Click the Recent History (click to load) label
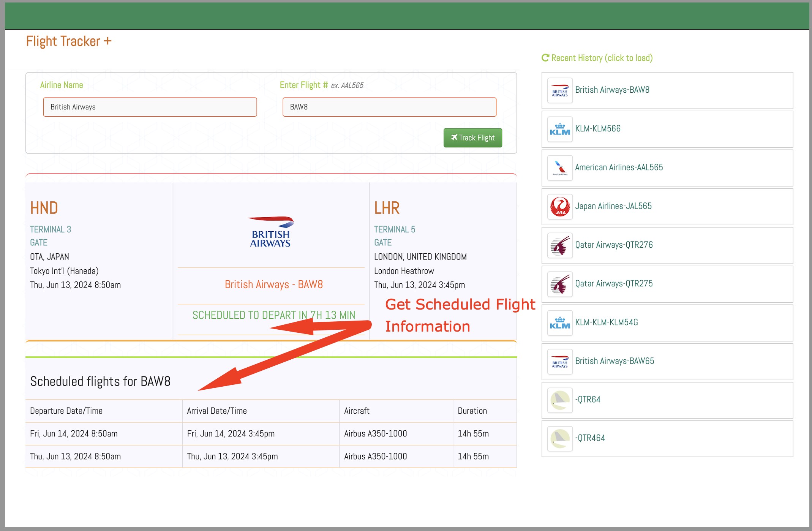Screen dimensions: 812x531 coord(602,58)
